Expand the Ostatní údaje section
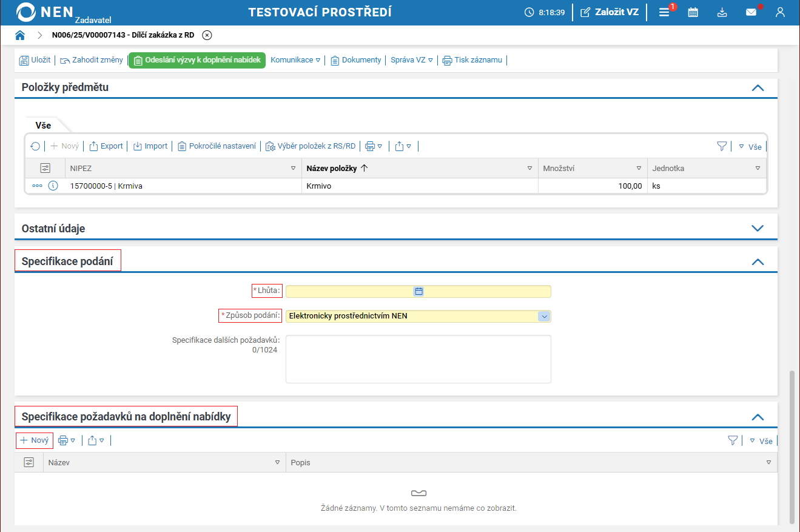Screen dimensions: 800x532 pos(758,229)
